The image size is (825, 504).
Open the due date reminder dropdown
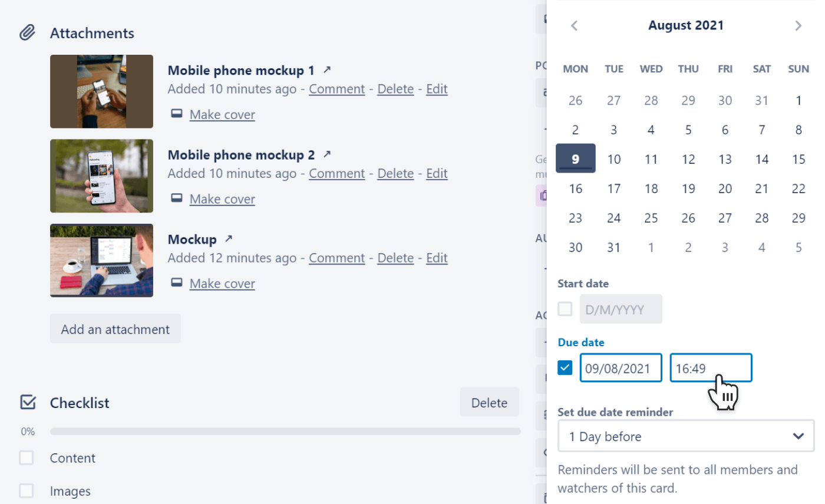point(685,436)
